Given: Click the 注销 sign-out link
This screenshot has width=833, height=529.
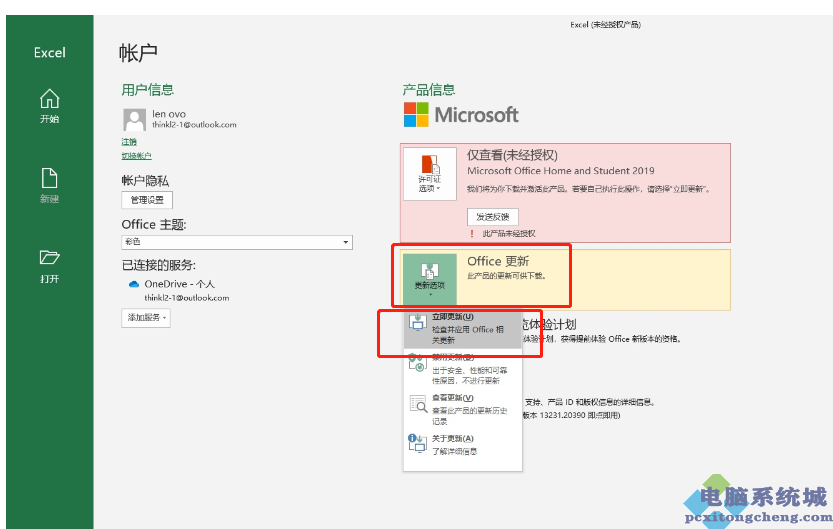Looking at the screenshot, I should pos(129,142).
